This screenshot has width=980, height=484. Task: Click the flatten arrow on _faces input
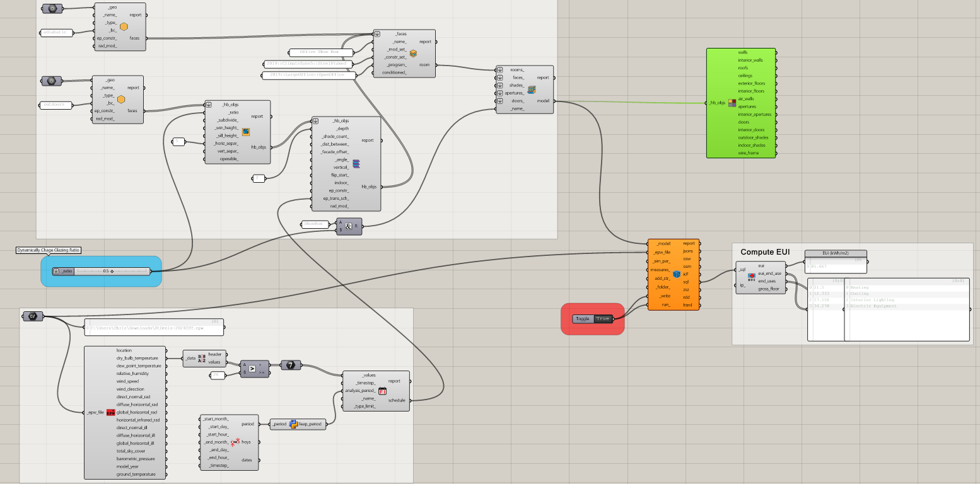(x=377, y=34)
